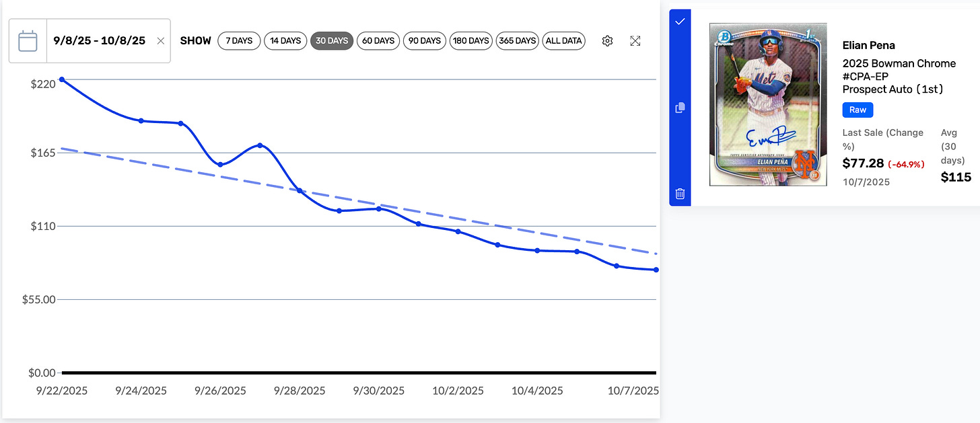Select the 365 DAYS range
The image size is (980, 423).
pos(518,41)
